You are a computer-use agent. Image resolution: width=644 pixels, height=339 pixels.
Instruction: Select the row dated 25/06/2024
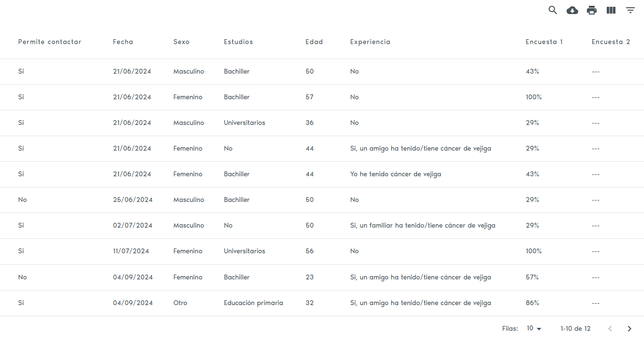[133, 200]
